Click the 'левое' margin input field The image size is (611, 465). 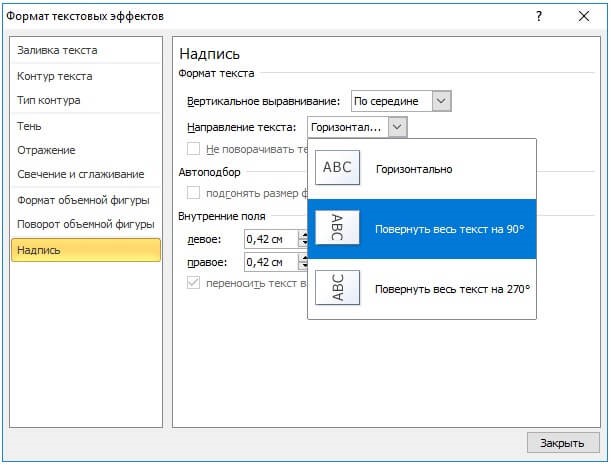pyautogui.click(x=271, y=239)
